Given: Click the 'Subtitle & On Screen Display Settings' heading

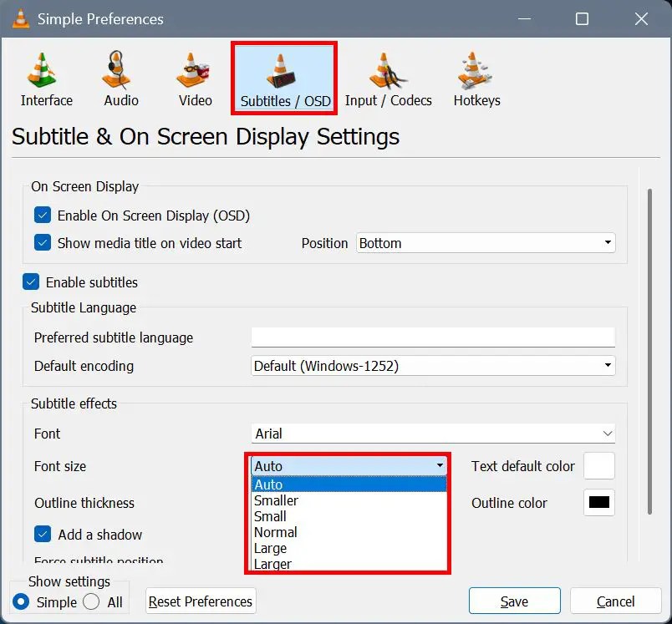Looking at the screenshot, I should 206,137.
